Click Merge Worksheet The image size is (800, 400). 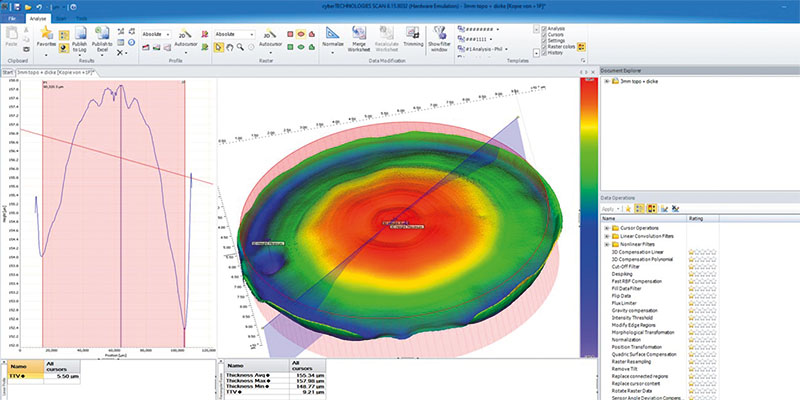[x=359, y=39]
